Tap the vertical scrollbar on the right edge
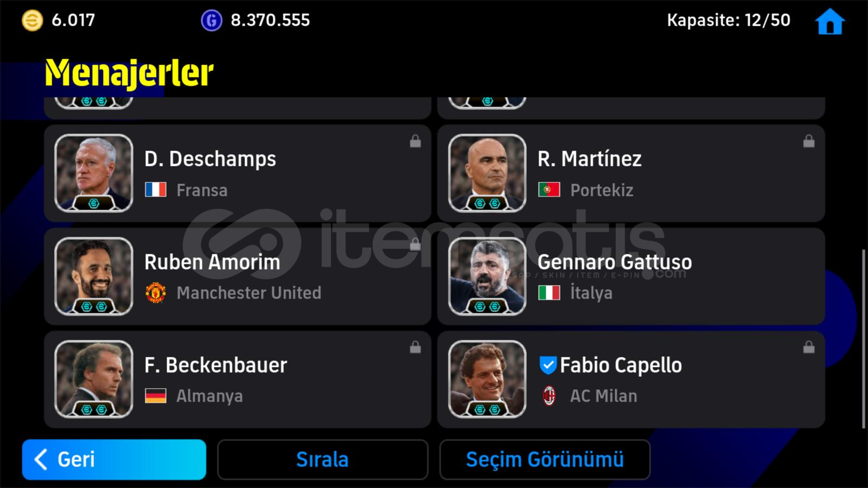 pos(864,339)
